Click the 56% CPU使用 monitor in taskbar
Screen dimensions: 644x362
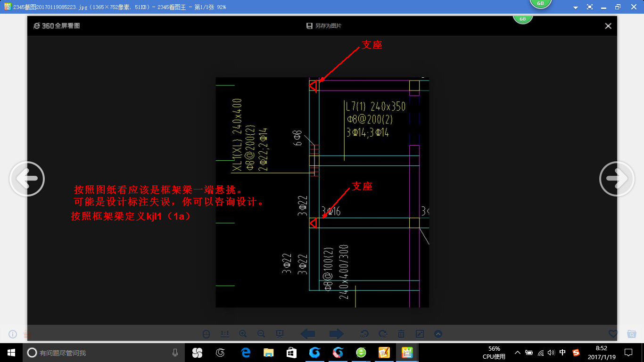click(x=494, y=353)
